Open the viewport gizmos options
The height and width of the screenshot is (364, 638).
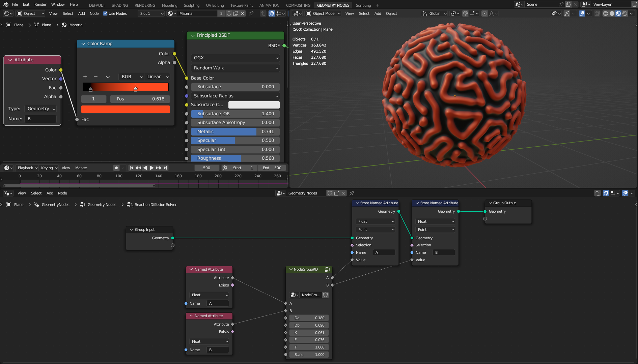(573, 13)
